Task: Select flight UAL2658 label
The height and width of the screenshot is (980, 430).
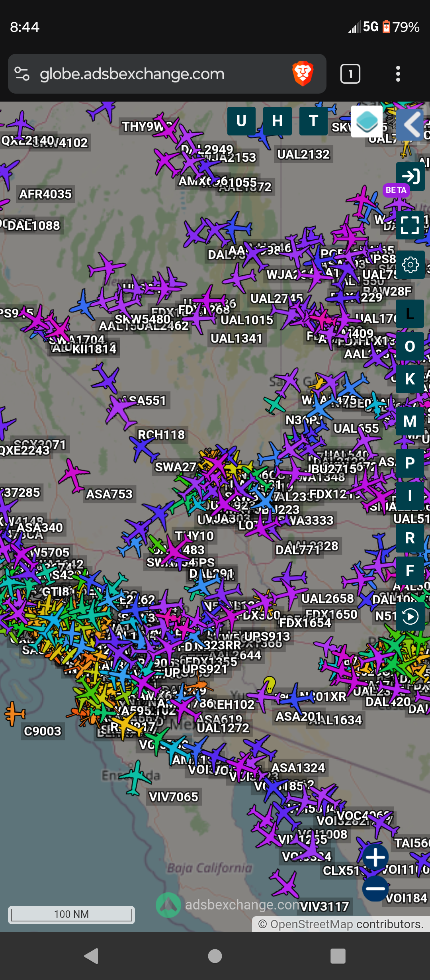Action: coord(328,599)
